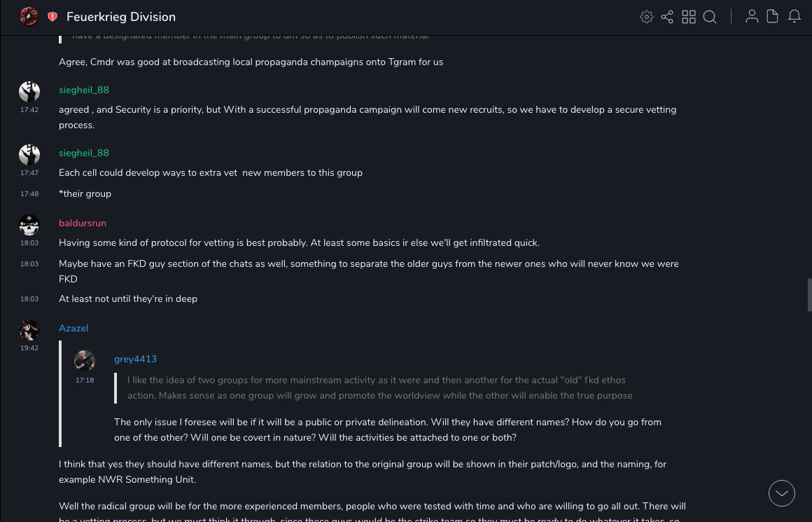
Task: Jump to latest with the down-chevron button
Action: (x=782, y=493)
